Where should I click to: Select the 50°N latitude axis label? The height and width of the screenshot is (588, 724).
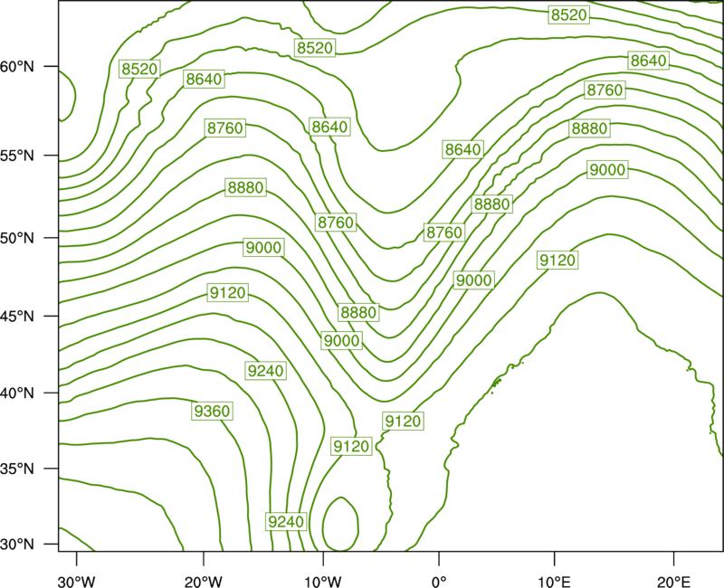[x=17, y=238]
